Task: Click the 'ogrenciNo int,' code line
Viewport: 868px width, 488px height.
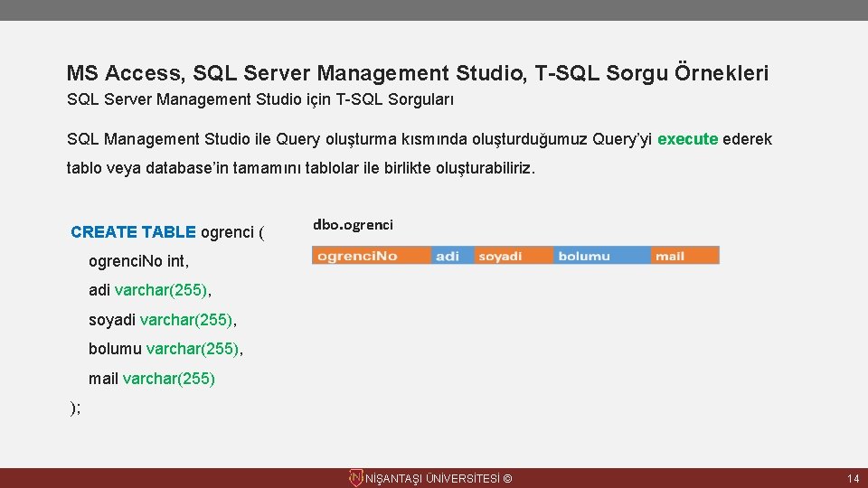Action: click(138, 261)
